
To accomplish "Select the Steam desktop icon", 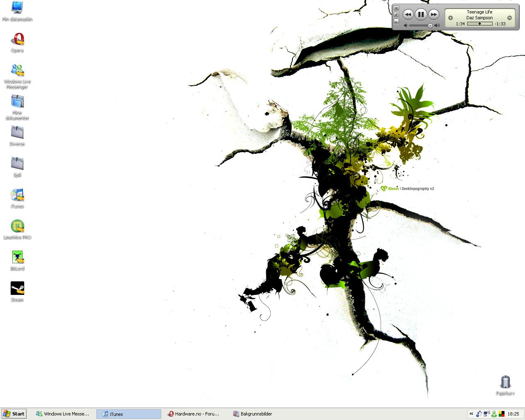I will click(17, 292).
